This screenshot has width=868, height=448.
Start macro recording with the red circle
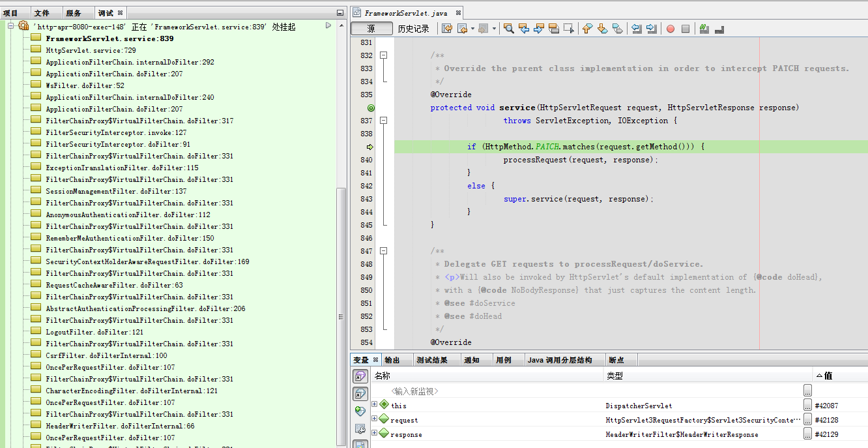pyautogui.click(x=671, y=29)
